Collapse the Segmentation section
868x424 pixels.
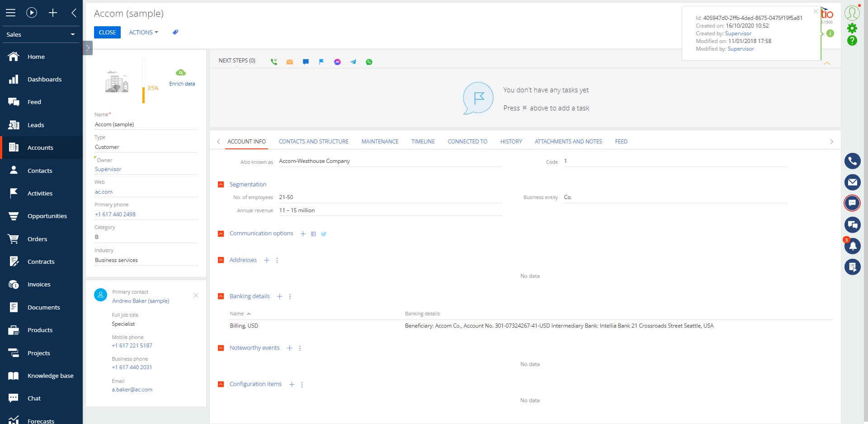coord(221,184)
